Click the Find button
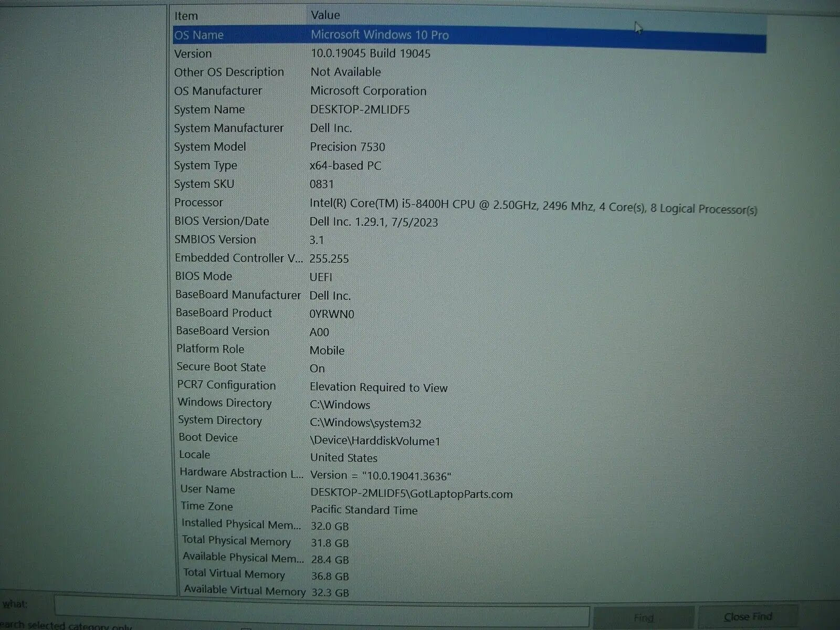The image size is (840, 630). (644, 617)
